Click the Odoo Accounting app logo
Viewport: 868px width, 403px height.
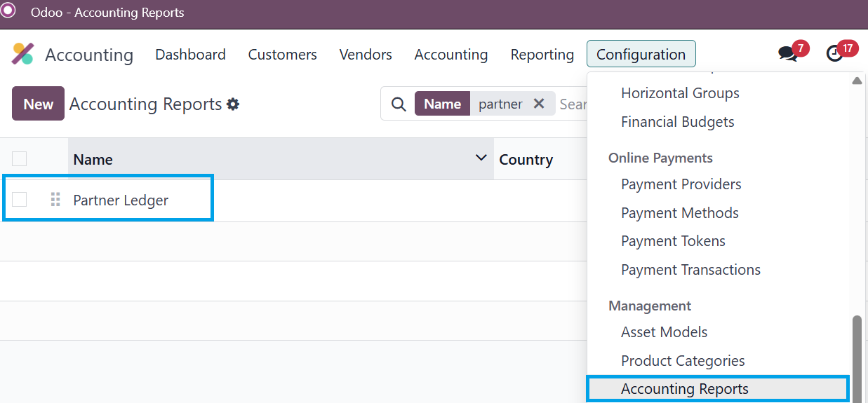tap(22, 54)
